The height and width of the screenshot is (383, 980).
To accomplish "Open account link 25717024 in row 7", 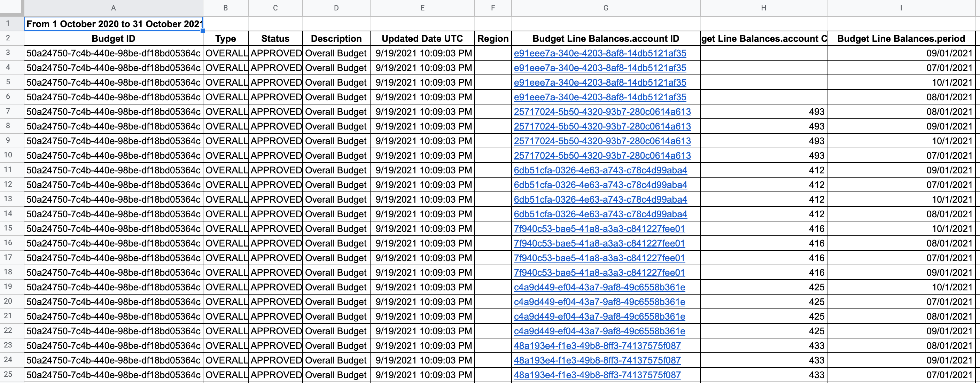I will pos(602,112).
